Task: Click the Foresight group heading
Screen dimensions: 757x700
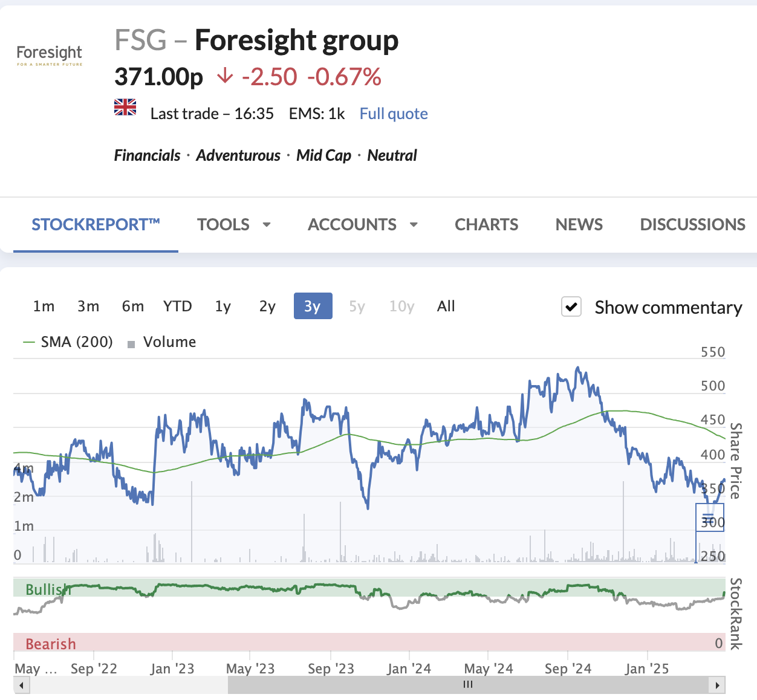Action: 297,41
